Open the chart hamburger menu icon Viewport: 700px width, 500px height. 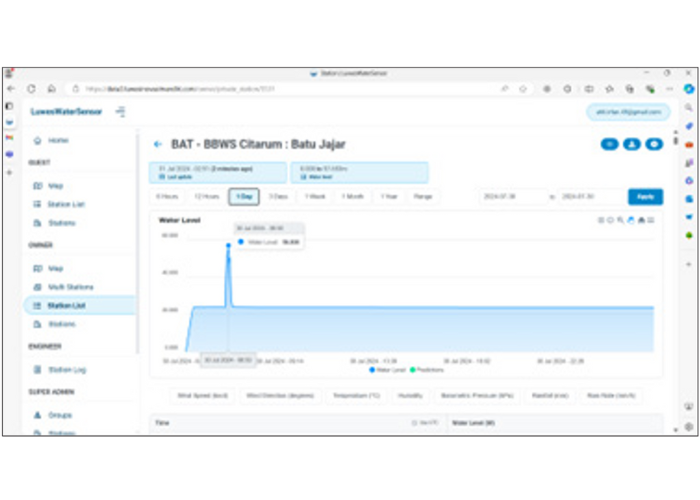(651, 220)
